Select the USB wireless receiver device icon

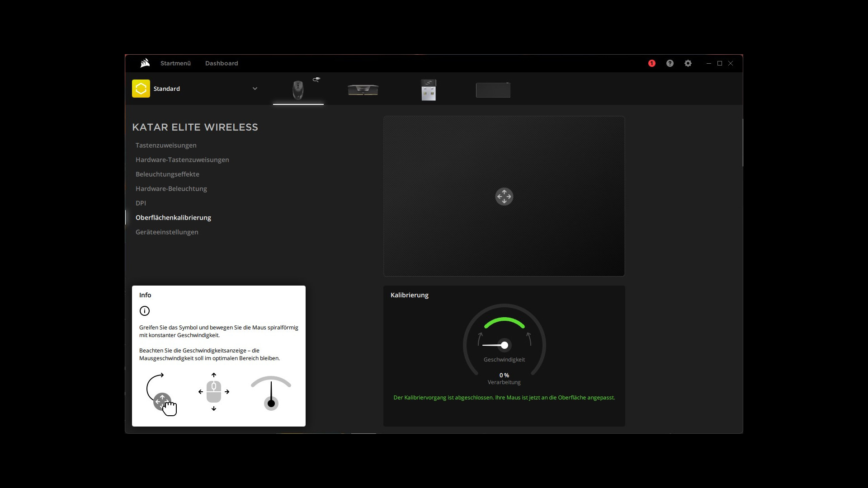coord(428,90)
